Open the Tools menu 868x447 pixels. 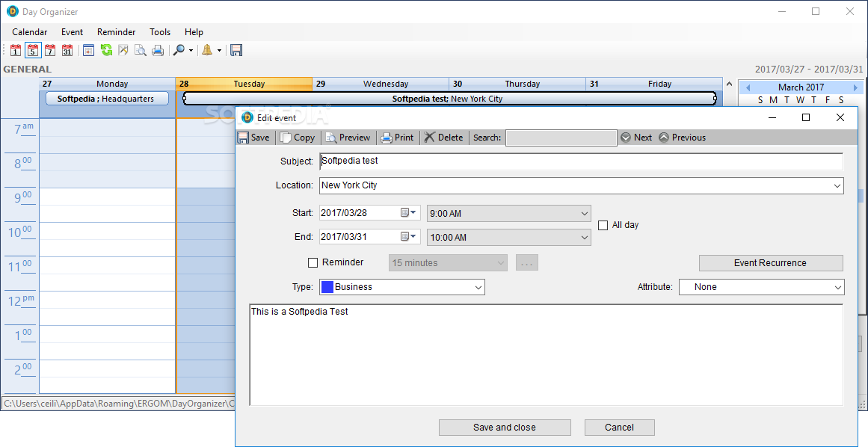160,32
